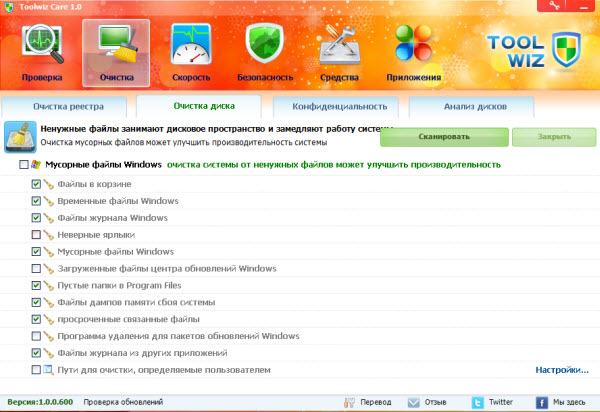Check Загруженные файлы центра обновлений Windows
This screenshot has height=412, width=600.
pos(37,269)
